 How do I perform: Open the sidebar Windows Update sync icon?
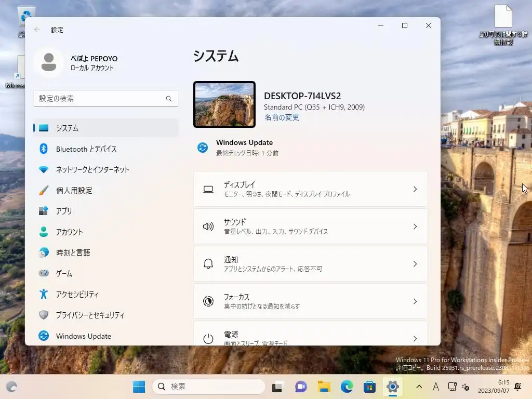click(44, 336)
